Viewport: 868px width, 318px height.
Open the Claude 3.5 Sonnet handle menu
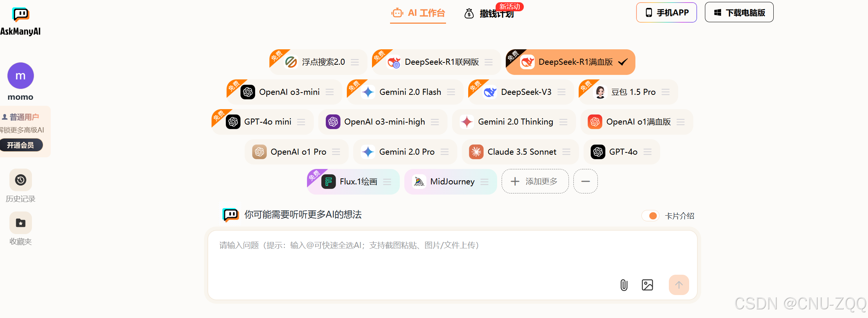coord(566,152)
